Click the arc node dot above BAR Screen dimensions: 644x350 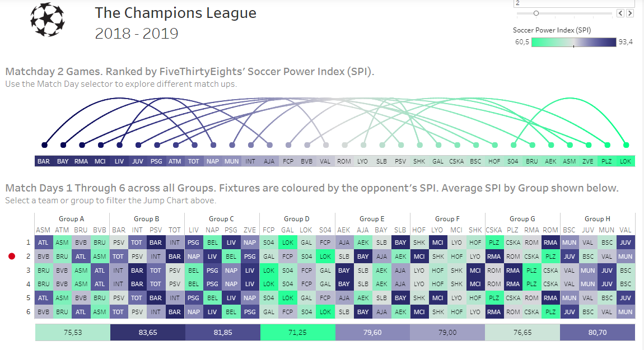tap(44, 144)
